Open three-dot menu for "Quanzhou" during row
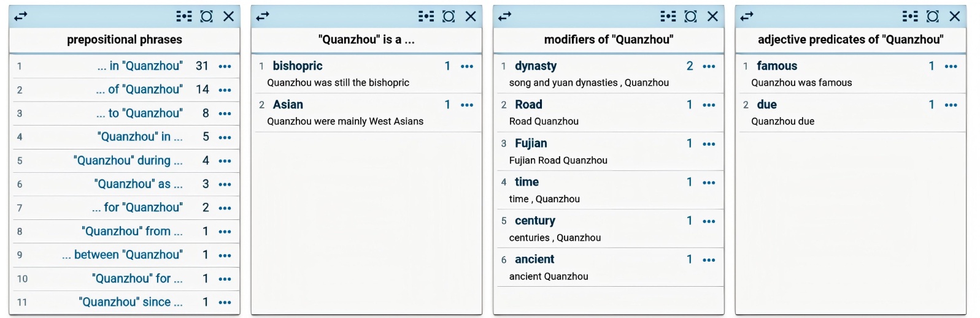 225,161
